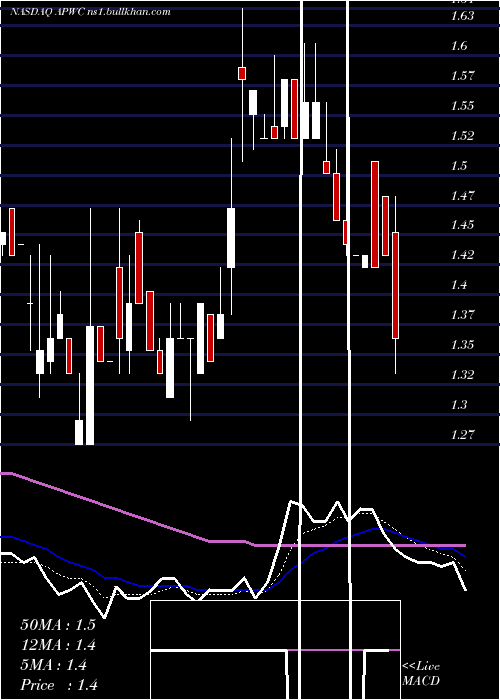Click the large red candle below 1.5 label
The image size is (500, 700).
[x=375, y=214]
